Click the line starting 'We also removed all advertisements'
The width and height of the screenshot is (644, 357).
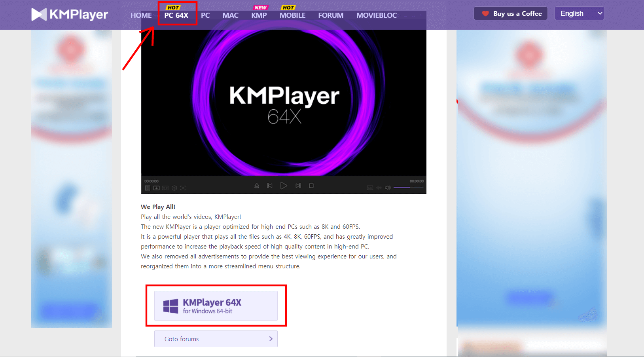pyautogui.click(x=269, y=256)
